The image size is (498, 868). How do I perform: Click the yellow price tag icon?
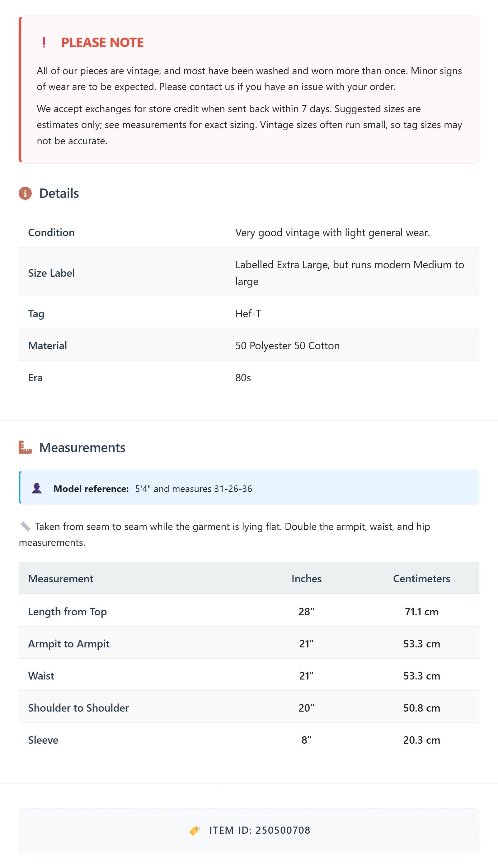(195, 831)
